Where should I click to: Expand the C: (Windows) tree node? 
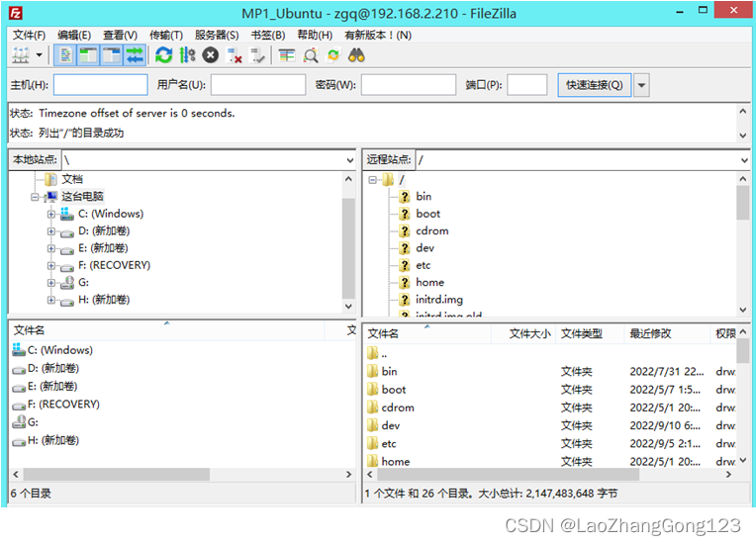coord(51,214)
